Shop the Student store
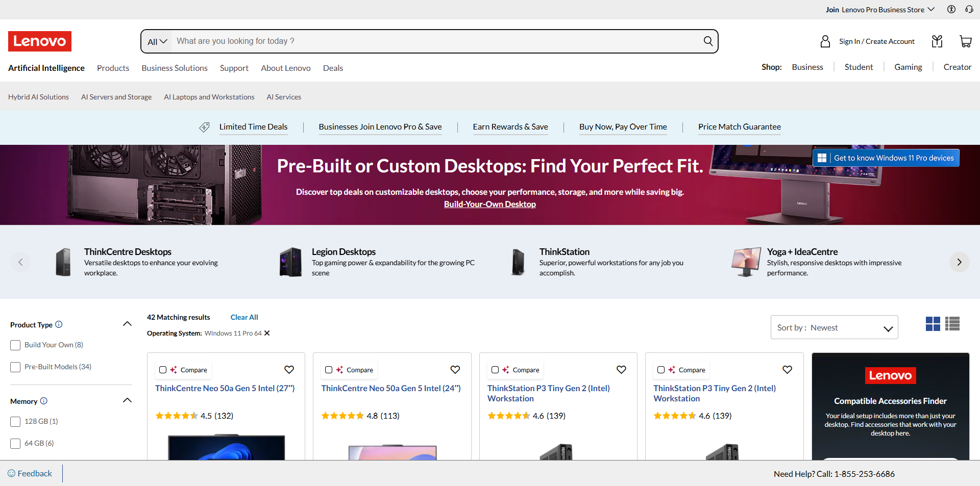Viewport: 980px width, 486px height. pyautogui.click(x=859, y=67)
